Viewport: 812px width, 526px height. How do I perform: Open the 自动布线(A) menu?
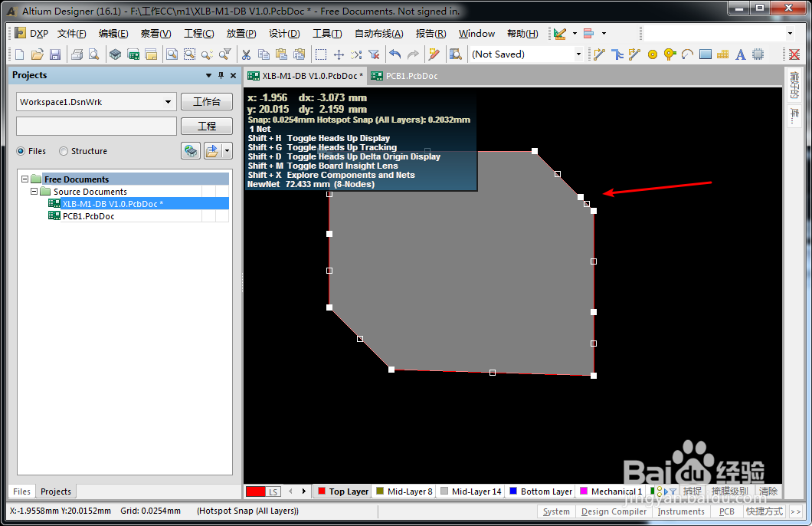[378, 33]
